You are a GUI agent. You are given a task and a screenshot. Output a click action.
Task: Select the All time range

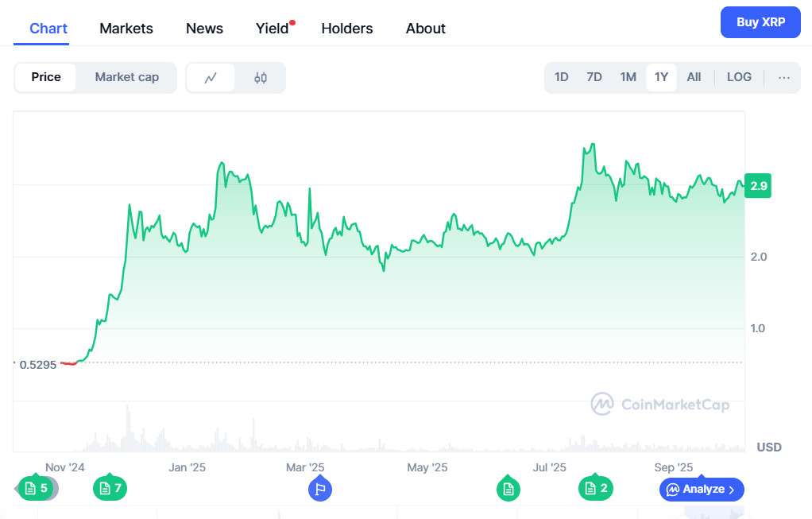click(x=694, y=78)
